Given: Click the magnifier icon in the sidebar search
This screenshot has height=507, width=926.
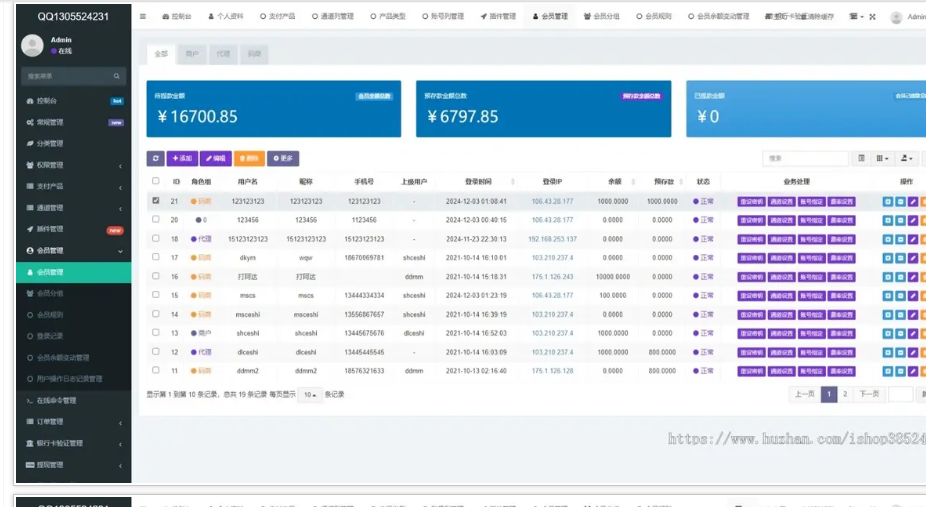Looking at the screenshot, I should 117,76.
